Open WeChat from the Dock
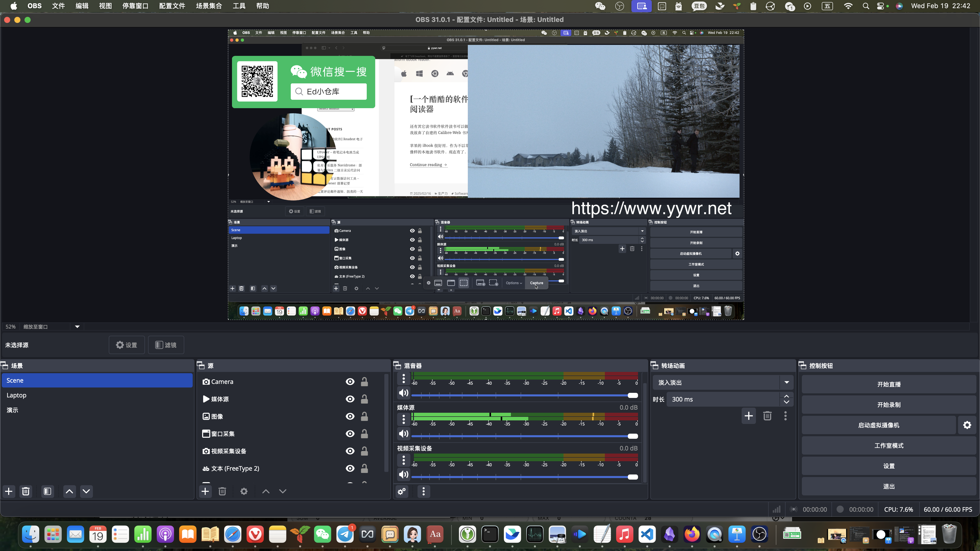 coord(322,534)
